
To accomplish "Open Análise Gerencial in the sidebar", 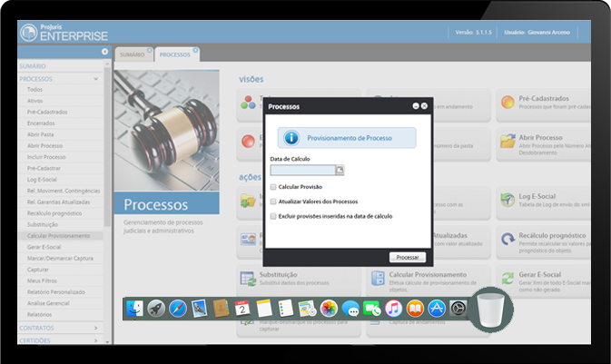I will [x=48, y=303].
